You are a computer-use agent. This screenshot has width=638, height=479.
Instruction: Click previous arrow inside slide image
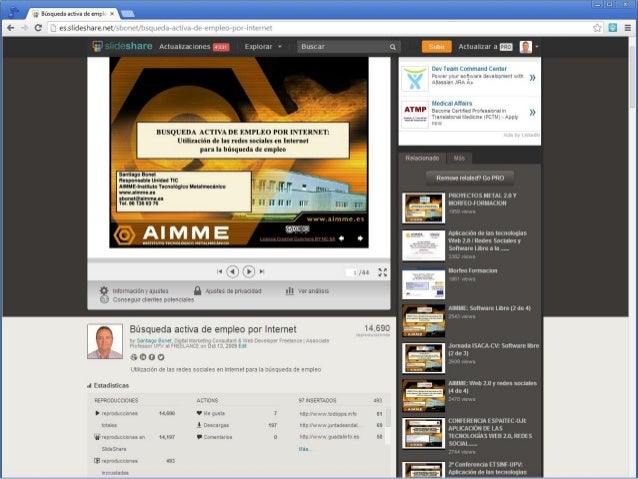341,238
